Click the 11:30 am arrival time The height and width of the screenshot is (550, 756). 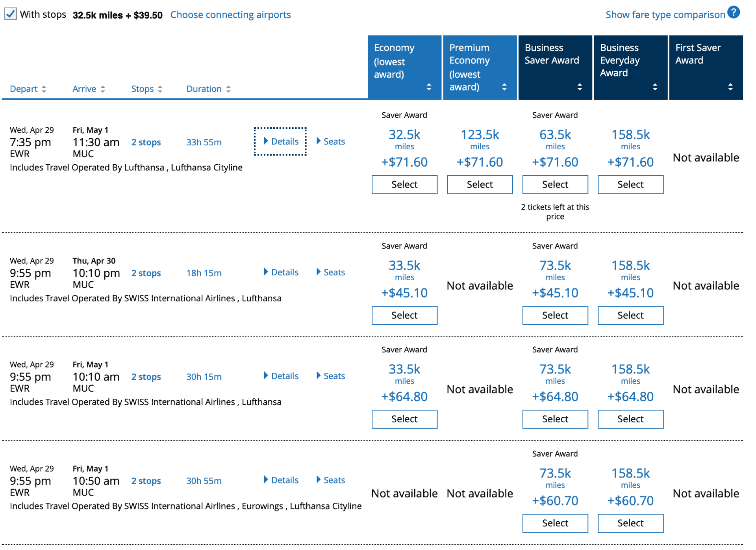[96, 142]
